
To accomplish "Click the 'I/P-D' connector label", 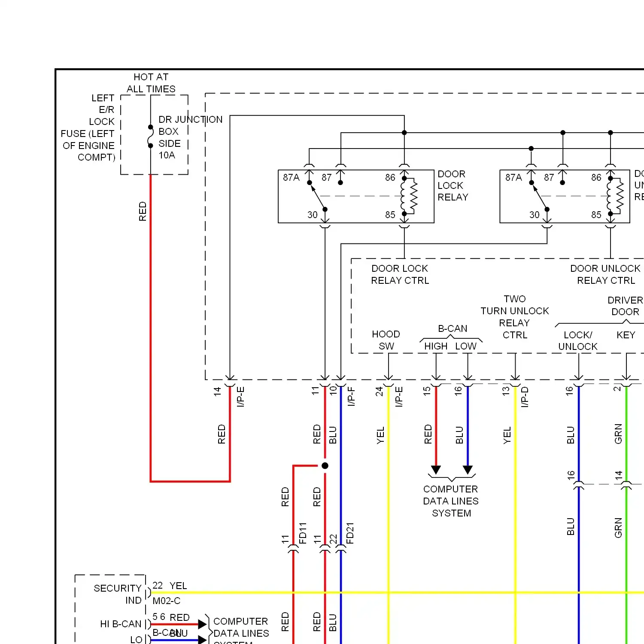I will coord(524,396).
